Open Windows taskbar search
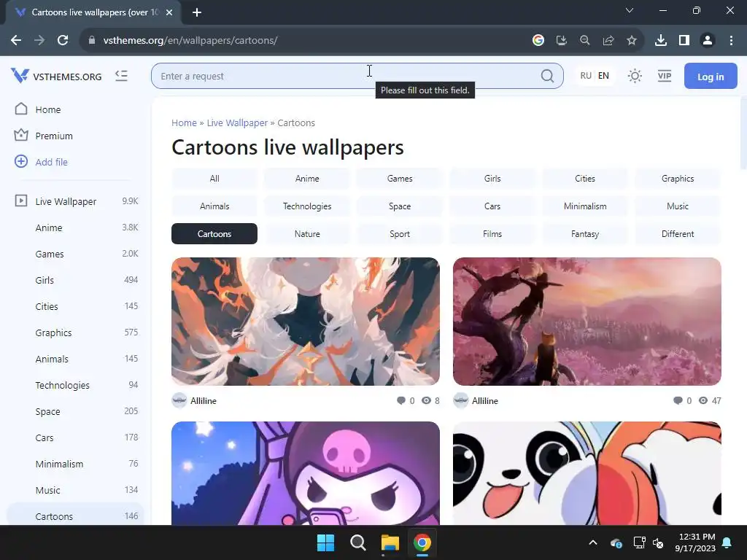This screenshot has height=560, width=747. click(357, 542)
